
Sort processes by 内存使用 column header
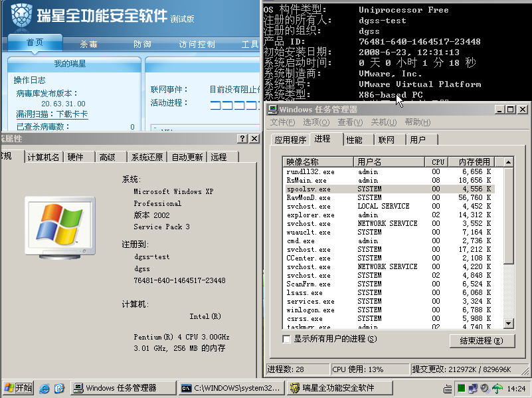(x=472, y=162)
